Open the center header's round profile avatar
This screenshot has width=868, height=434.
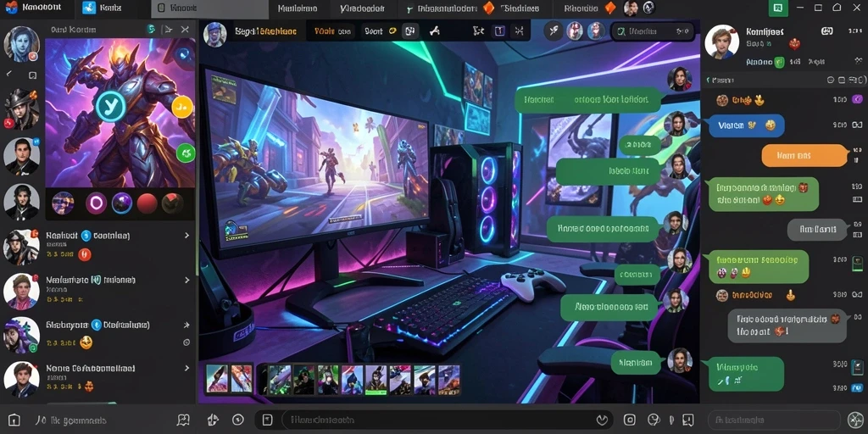click(214, 34)
